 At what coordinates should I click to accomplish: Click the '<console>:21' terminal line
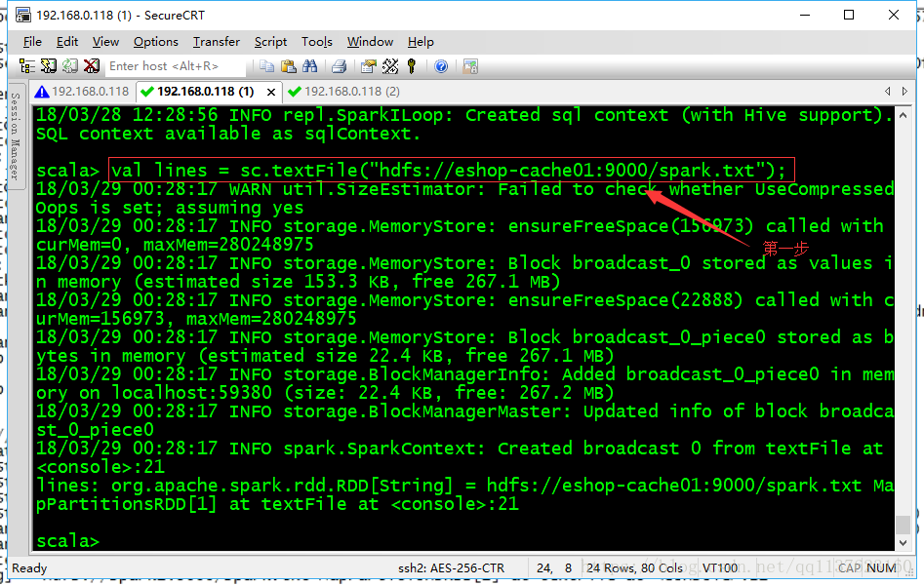[100, 467]
